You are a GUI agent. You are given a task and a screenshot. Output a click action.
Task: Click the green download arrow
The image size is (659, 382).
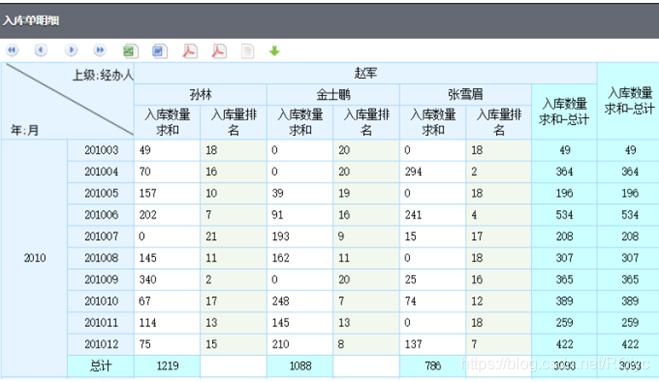274,51
